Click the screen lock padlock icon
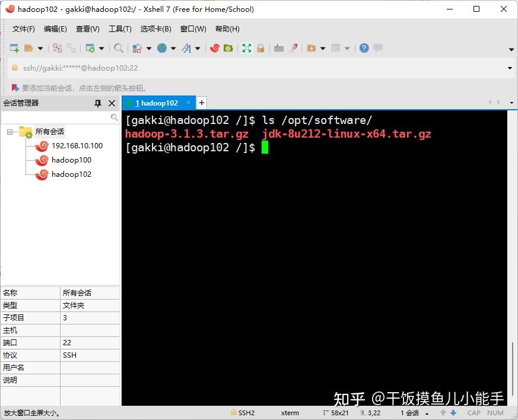The height and width of the screenshot is (420, 518). pyautogui.click(x=261, y=48)
